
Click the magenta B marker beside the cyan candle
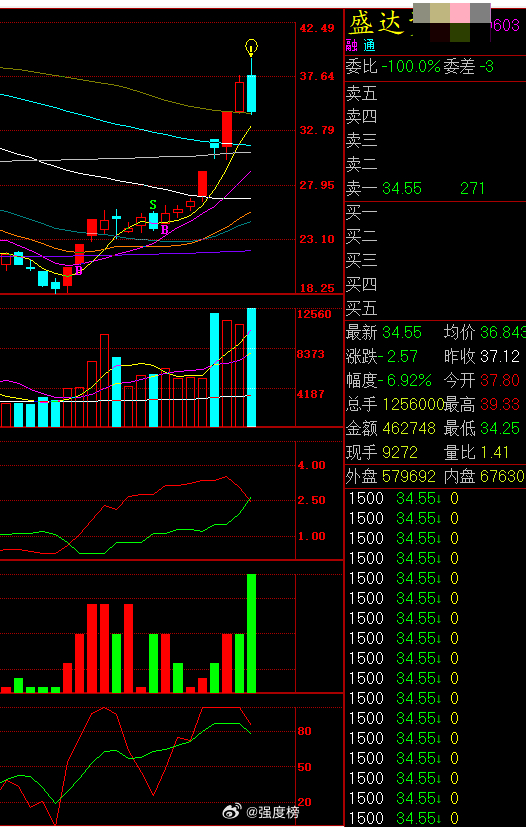coord(165,230)
